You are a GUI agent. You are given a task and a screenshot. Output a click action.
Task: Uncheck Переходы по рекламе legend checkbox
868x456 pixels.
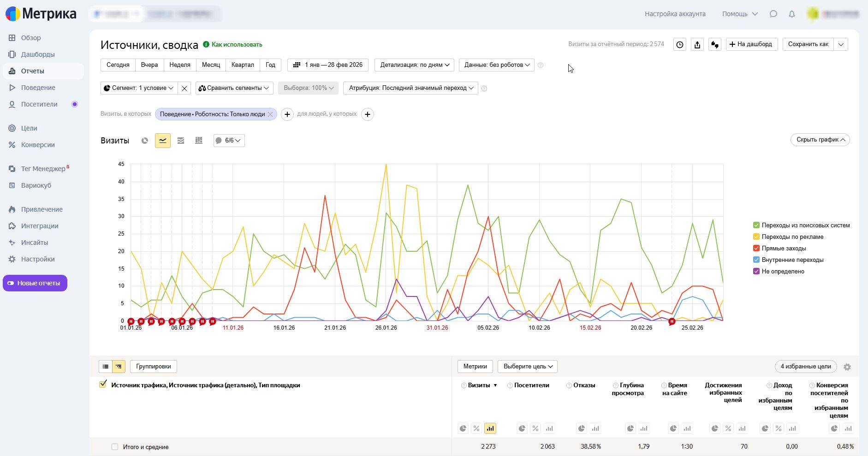(x=756, y=237)
